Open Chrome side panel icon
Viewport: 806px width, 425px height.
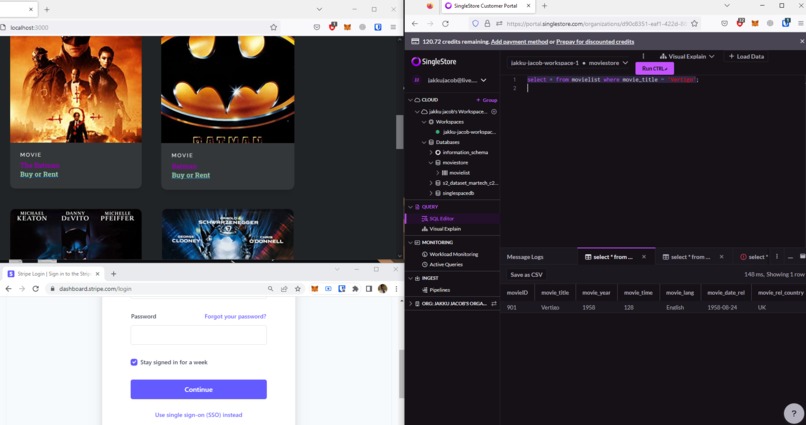(369, 289)
